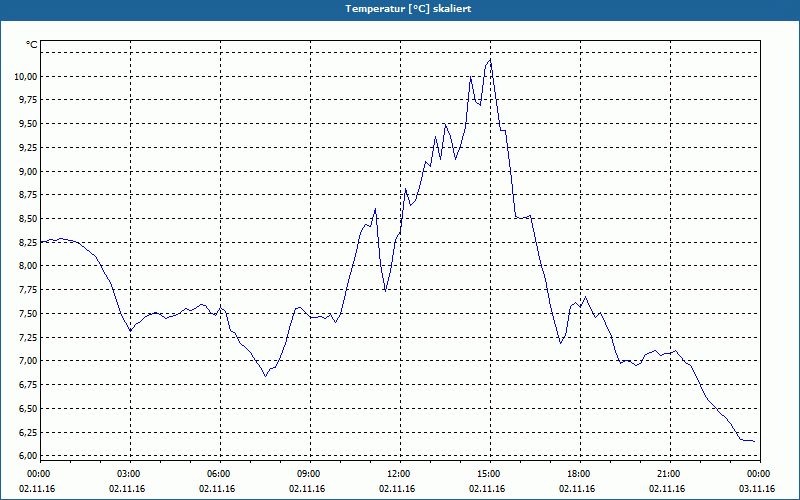This screenshot has width=800, height=500.
Task: Click the '06:00' time label
Action: 220,474
